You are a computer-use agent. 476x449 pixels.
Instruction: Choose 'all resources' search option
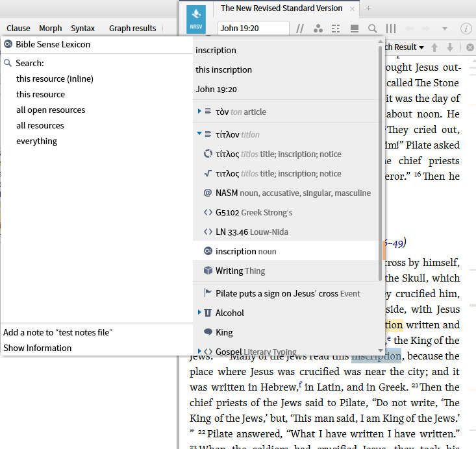click(40, 126)
